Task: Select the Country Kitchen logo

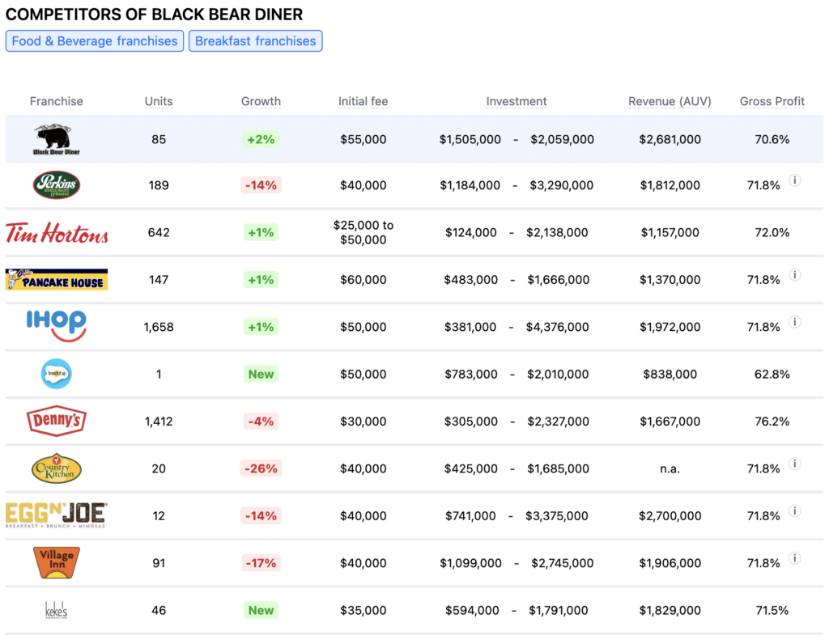Action: pyautogui.click(x=56, y=468)
